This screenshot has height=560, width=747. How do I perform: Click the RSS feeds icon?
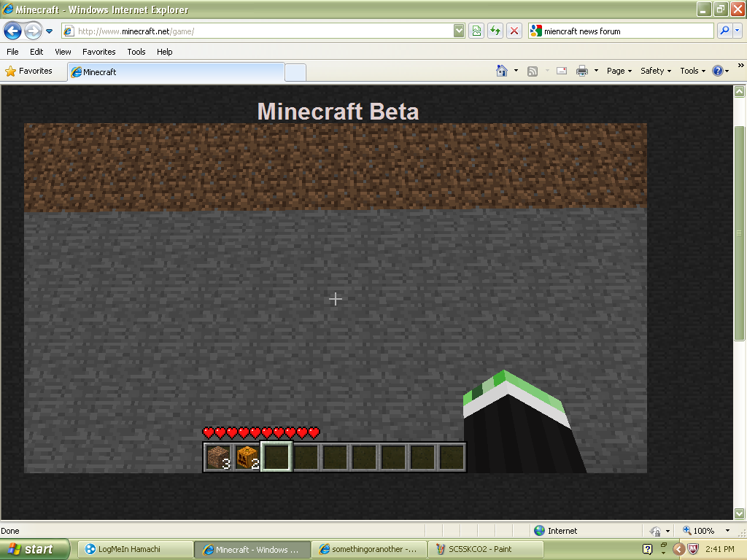[x=533, y=71]
